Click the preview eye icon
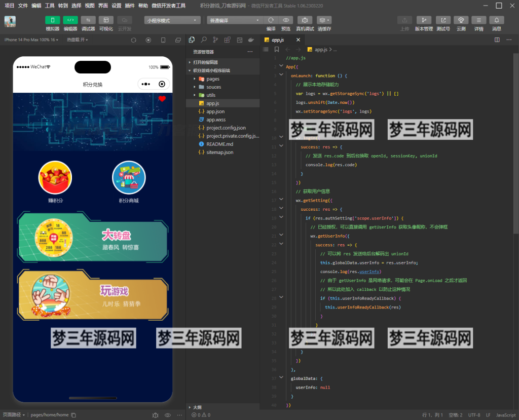The width and height of the screenshot is (519, 420). (286, 20)
